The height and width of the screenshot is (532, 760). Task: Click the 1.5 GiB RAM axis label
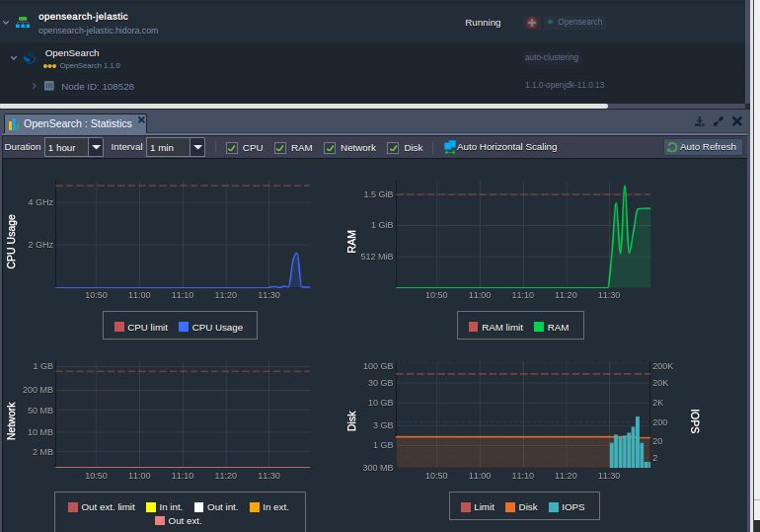(378, 194)
